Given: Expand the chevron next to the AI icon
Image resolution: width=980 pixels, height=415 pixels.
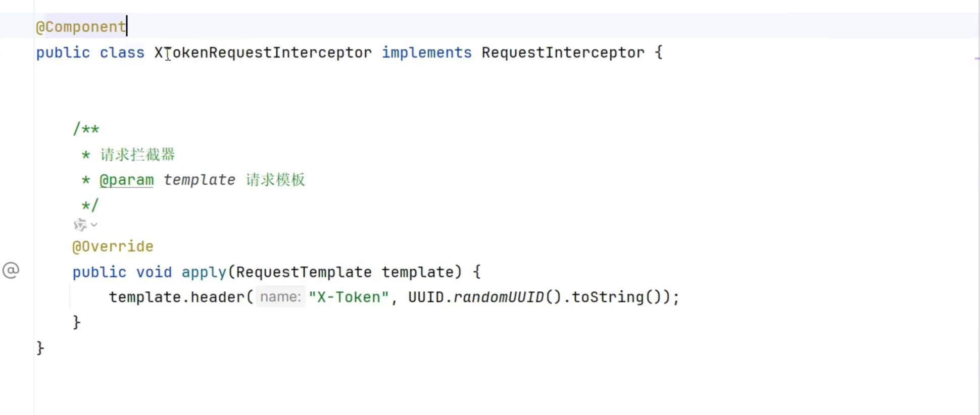Looking at the screenshot, I should tap(94, 225).
